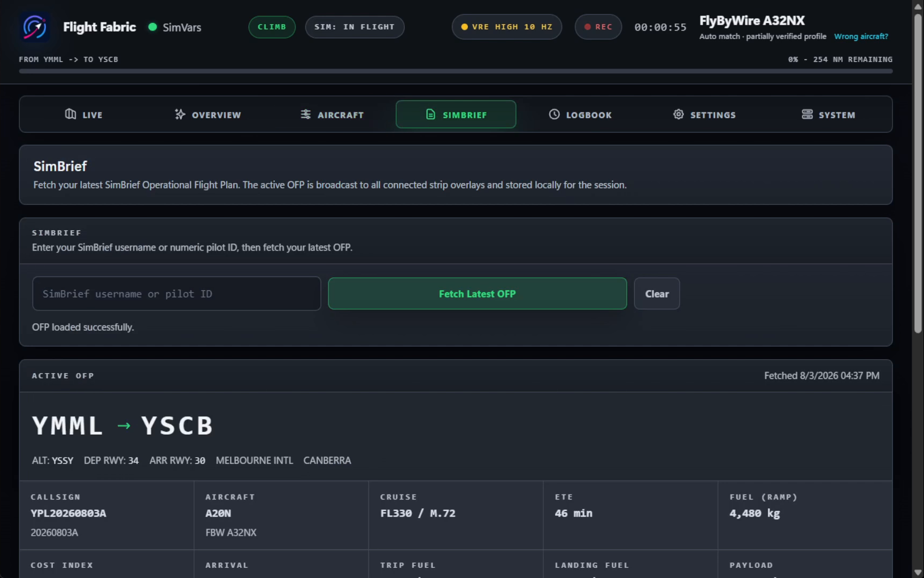Click the DEP RWY: 34 text
924x578 pixels.
coord(111,461)
